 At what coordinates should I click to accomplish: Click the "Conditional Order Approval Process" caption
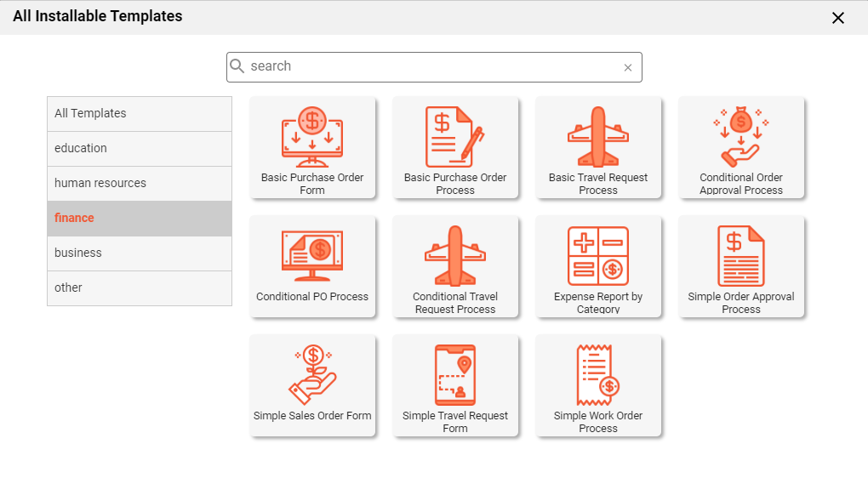click(x=740, y=184)
